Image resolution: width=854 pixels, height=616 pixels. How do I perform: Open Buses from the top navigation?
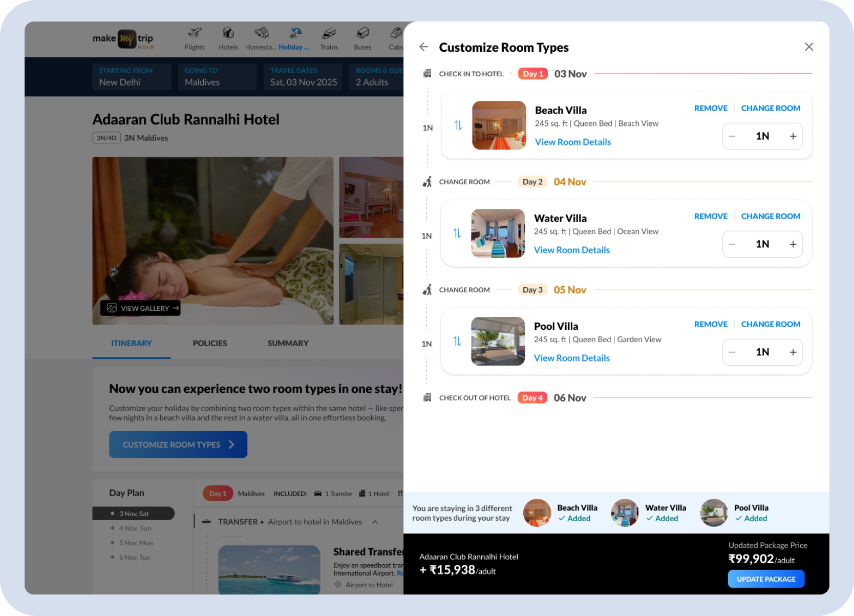tap(362, 39)
